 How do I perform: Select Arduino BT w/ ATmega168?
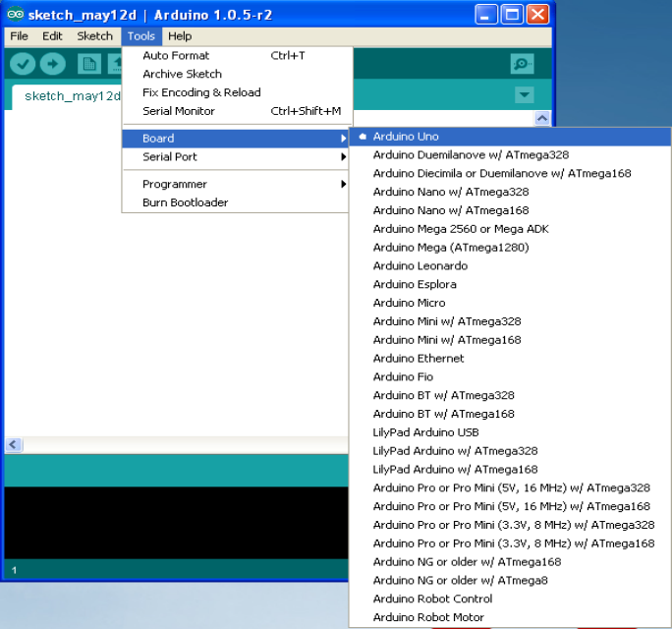point(510,414)
